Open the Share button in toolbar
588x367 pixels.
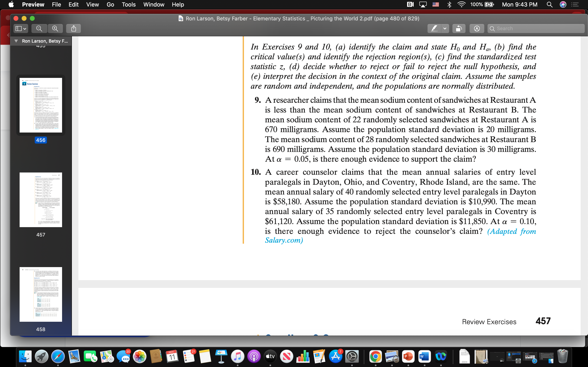coord(74,29)
